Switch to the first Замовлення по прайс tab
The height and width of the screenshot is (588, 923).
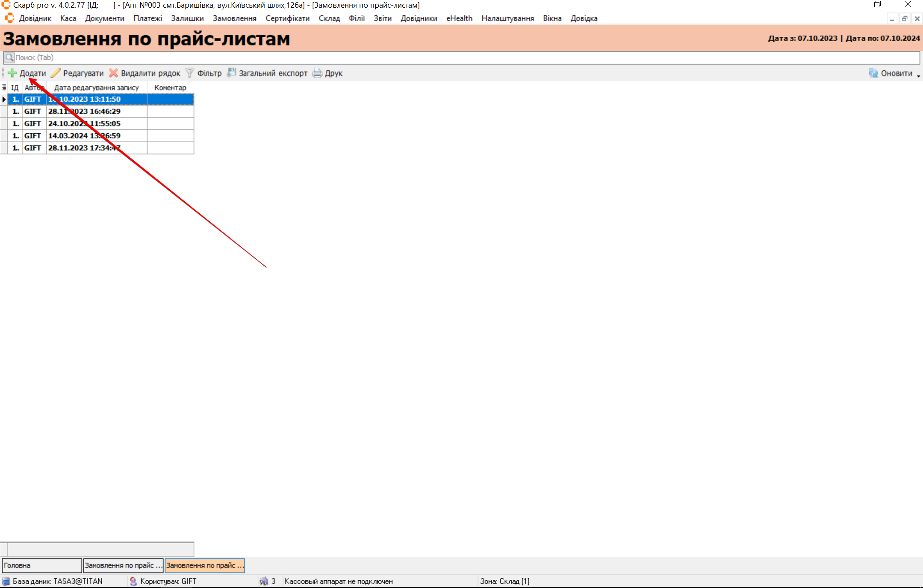(123, 565)
